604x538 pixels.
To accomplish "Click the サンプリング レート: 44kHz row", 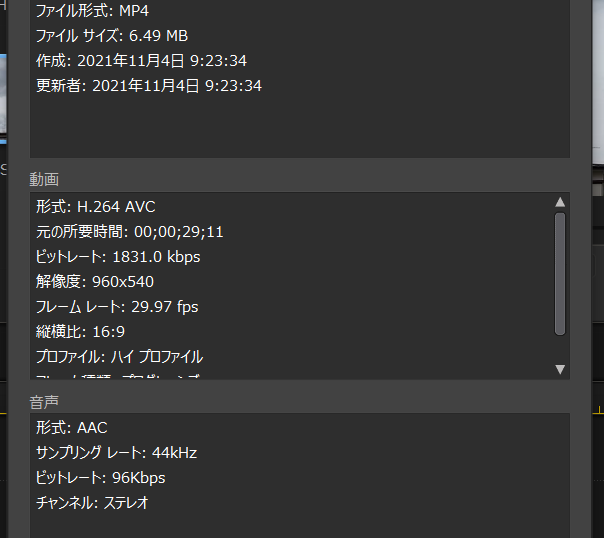I will pos(116,453).
